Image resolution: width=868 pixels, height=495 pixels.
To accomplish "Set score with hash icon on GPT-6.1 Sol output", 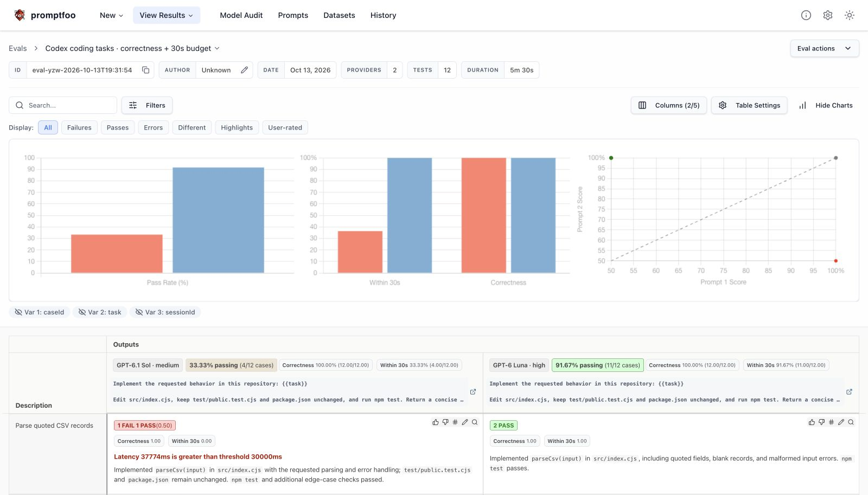I will (455, 422).
